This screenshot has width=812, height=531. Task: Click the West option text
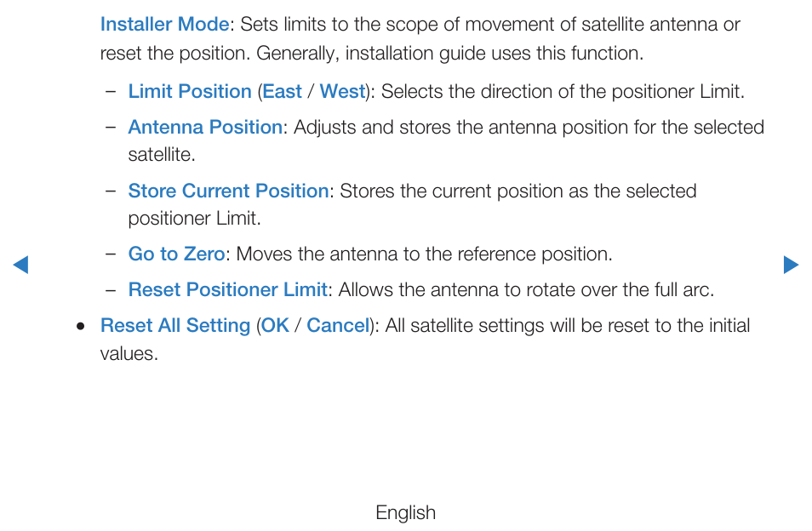(x=342, y=92)
